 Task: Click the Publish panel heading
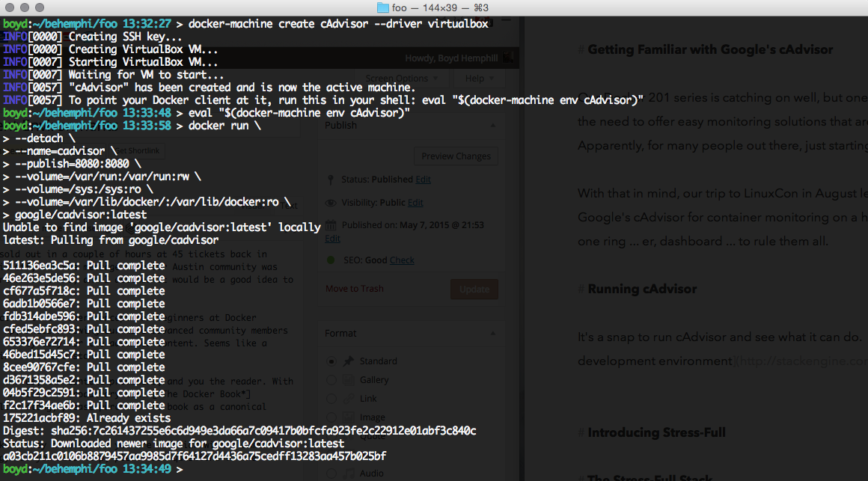[340, 126]
